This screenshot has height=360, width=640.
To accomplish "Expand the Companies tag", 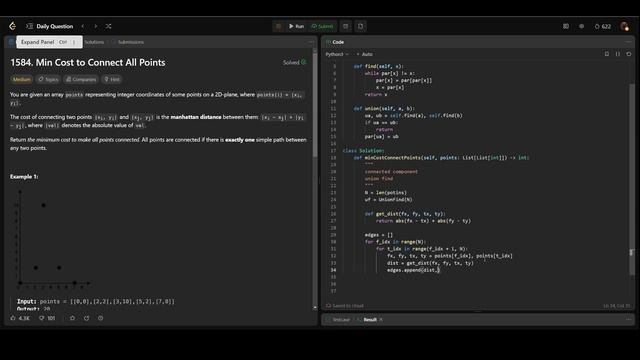I will tap(81, 79).
